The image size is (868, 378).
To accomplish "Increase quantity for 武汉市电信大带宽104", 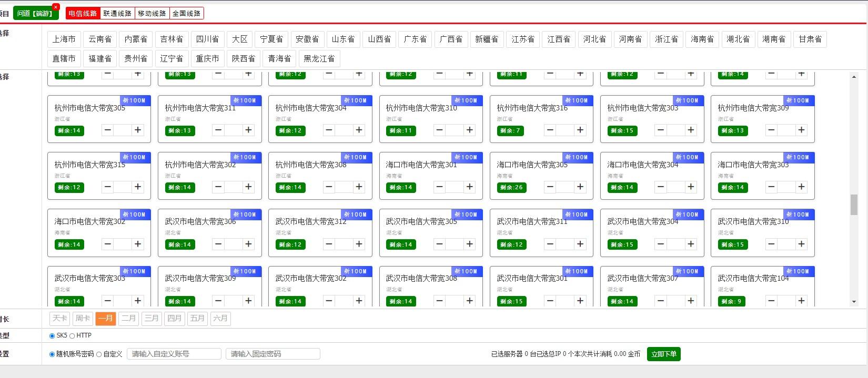I will [x=801, y=301].
